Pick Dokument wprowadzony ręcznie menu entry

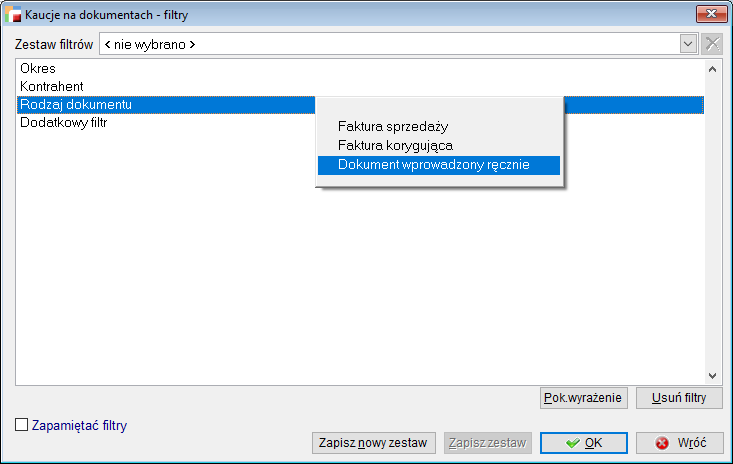click(x=433, y=165)
